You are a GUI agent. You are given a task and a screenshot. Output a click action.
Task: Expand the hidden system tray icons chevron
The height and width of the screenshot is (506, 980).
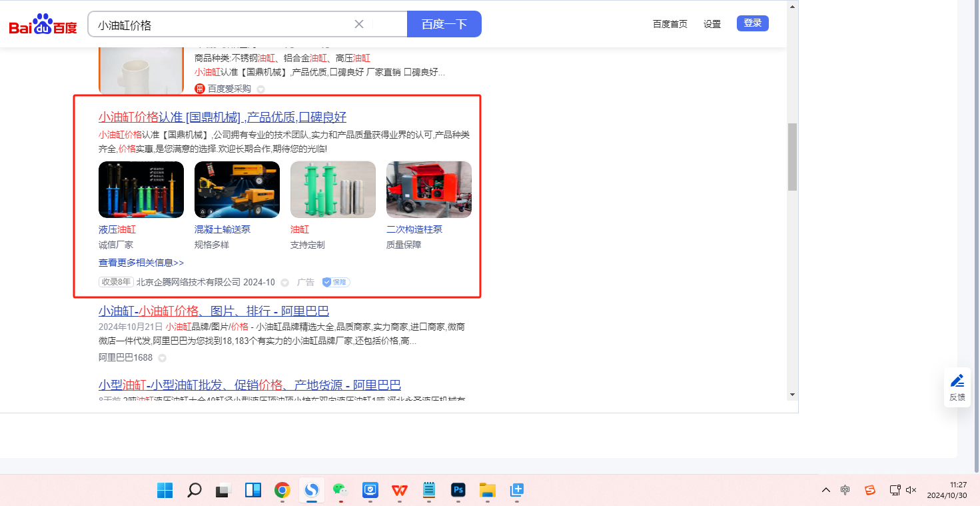826,490
